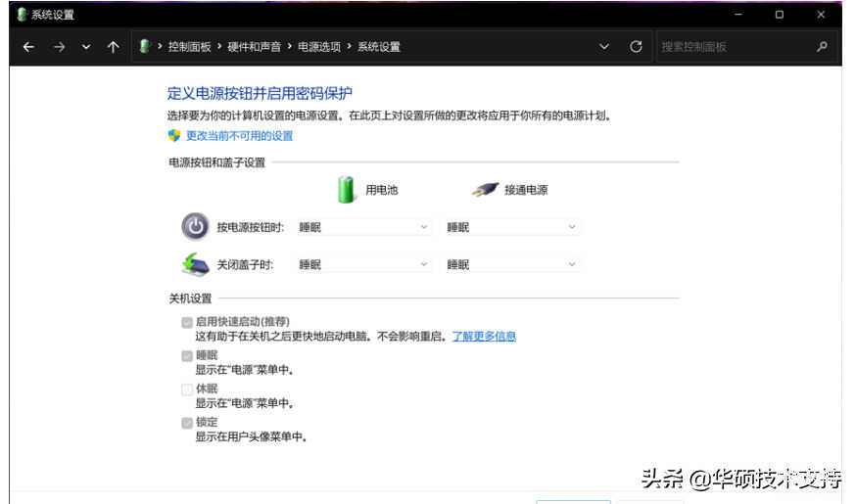Screen dimensions: 856x504
Task: Open 按电源按钮时 battery dropdown
Action: coord(363,227)
